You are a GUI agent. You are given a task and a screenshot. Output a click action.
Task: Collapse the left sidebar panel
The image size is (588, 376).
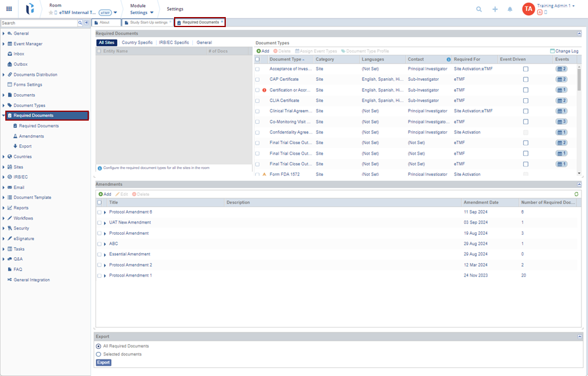click(86, 23)
